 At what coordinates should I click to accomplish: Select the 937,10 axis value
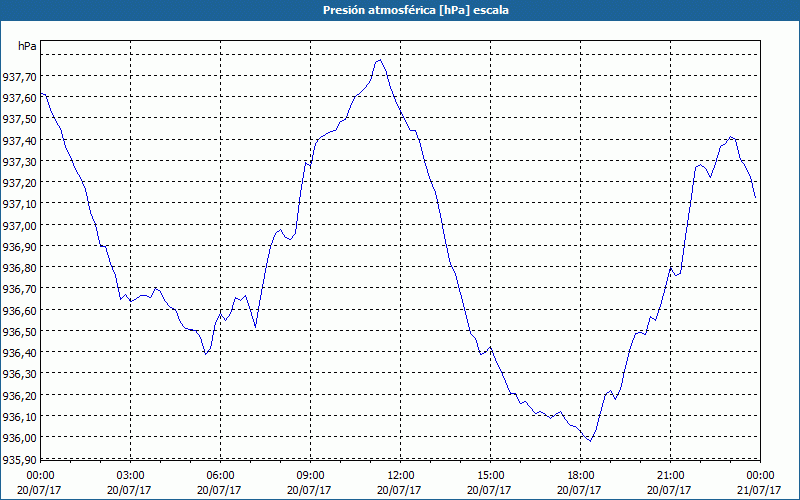click(x=19, y=204)
